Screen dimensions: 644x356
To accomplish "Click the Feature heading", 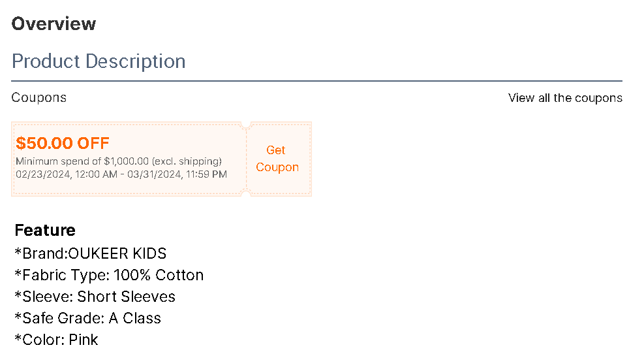I will 45,230.
